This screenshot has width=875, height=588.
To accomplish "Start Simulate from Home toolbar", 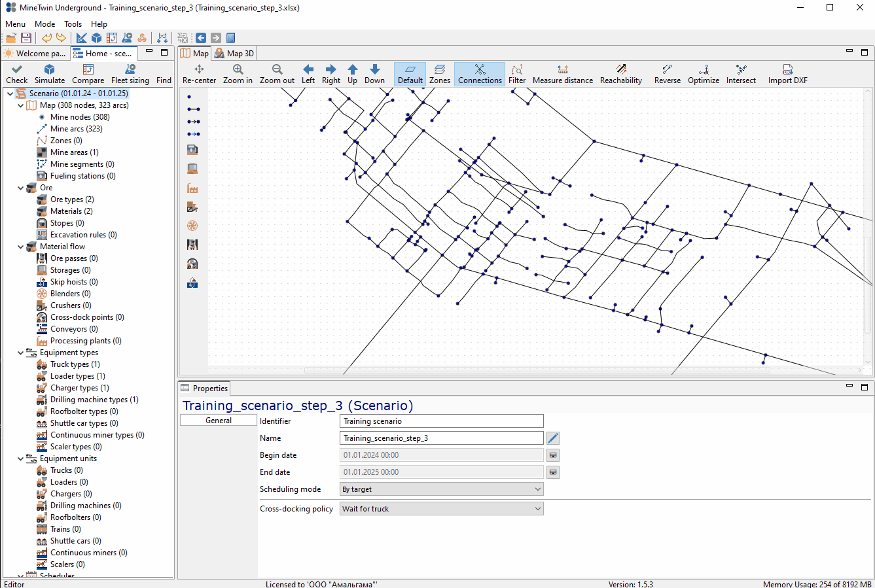I will tap(50, 74).
